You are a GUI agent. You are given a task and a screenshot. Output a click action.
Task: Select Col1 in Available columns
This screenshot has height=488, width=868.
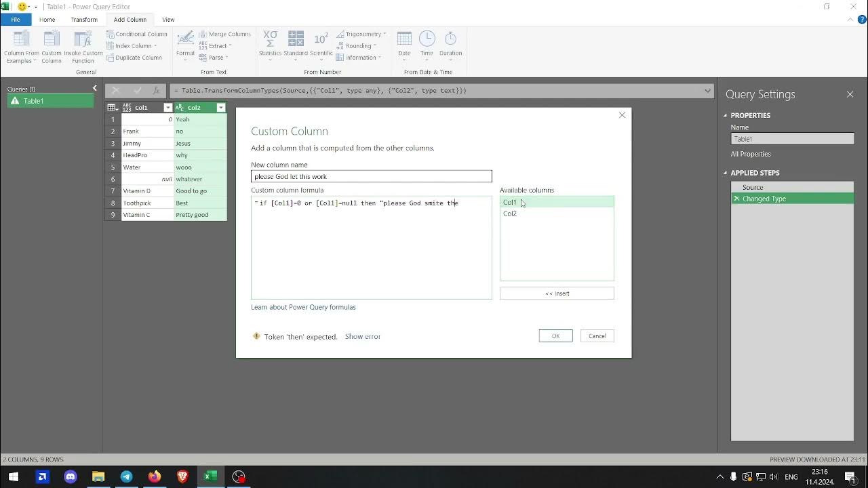557,202
